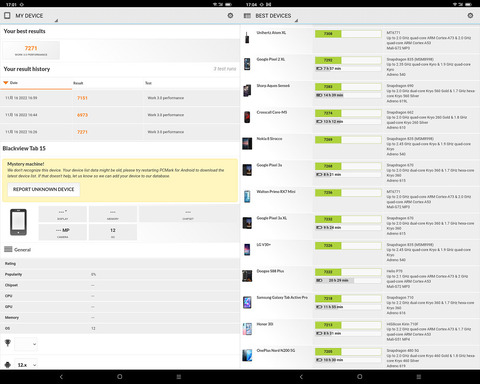Screen dimensions: 480x384
Task: Tap Android recents button on right screen
Action: (x=419, y=377)
